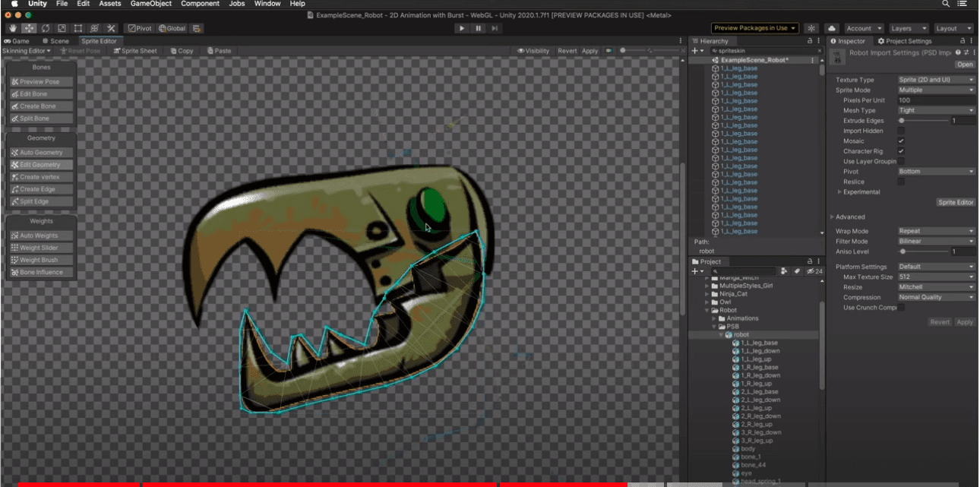This screenshot has width=980, height=487.
Task: Select the Move tool
Action: [x=29, y=28]
